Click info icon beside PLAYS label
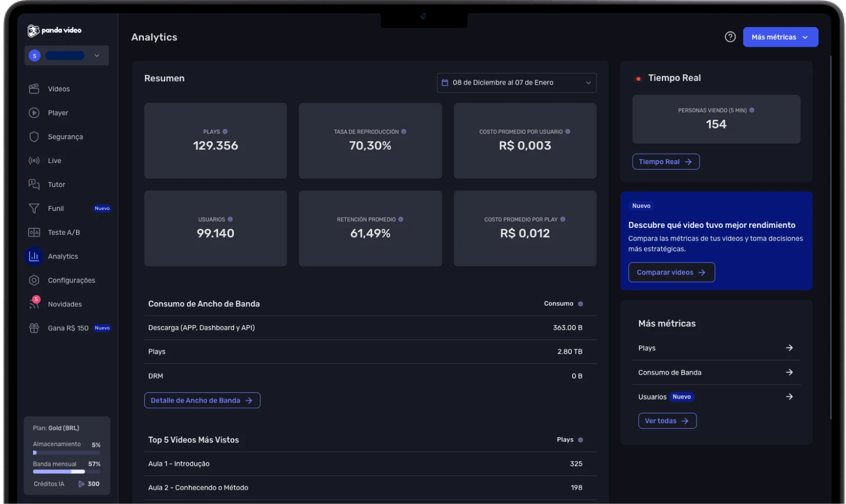Screen dimensions: 846x504 225,131
